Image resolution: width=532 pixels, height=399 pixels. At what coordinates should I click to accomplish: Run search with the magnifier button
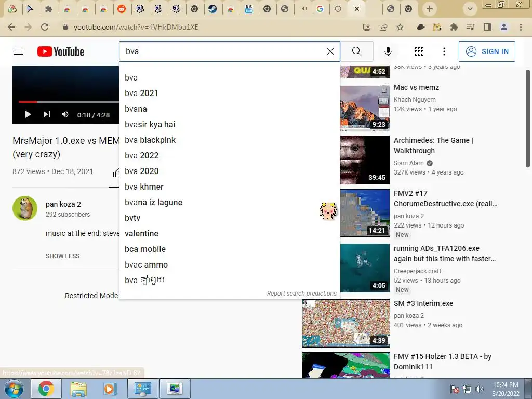pyautogui.click(x=356, y=51)
